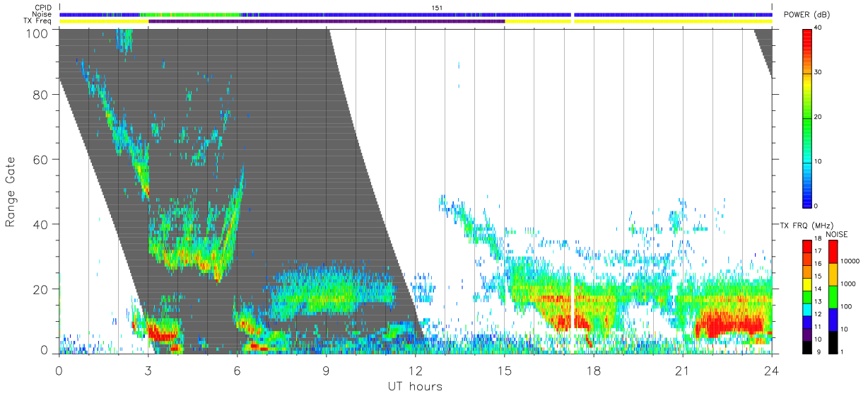Select the cyan TX FRQ colorbar segment
Image resolution: width=868 pixels, height=401 pixels.
(808, 310)
